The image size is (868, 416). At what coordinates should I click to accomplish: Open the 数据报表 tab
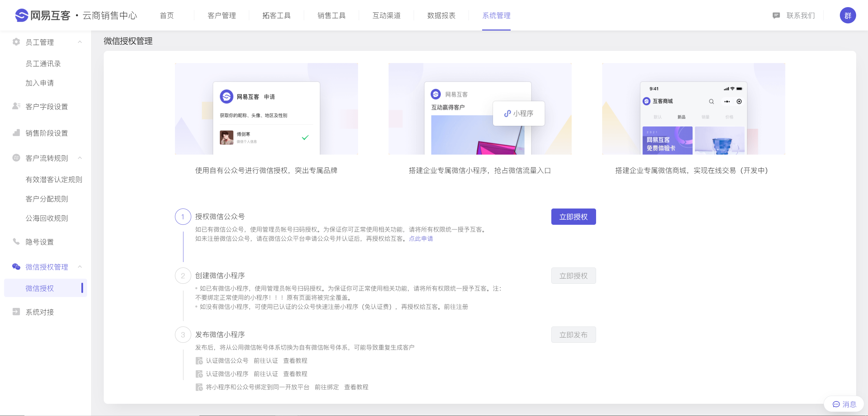[x=441, y=16]
